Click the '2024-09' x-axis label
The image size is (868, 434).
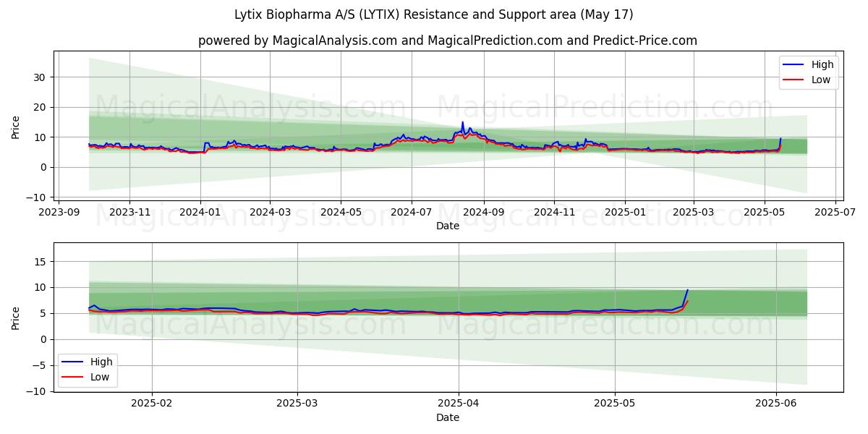[x=483, y=213]
